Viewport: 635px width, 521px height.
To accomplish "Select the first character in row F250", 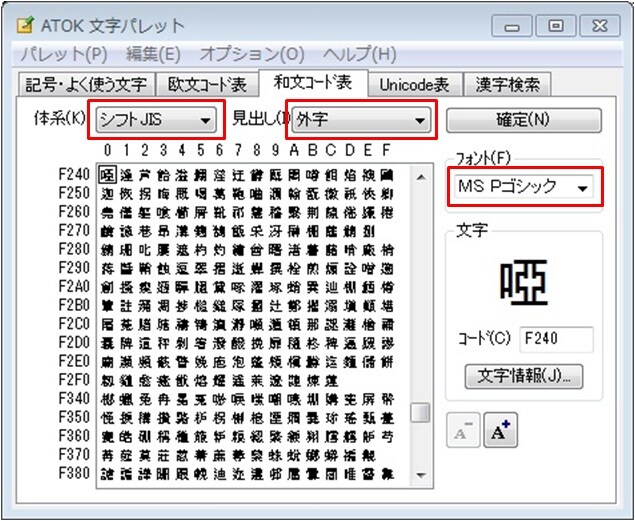I will click(x=108, y=194).
